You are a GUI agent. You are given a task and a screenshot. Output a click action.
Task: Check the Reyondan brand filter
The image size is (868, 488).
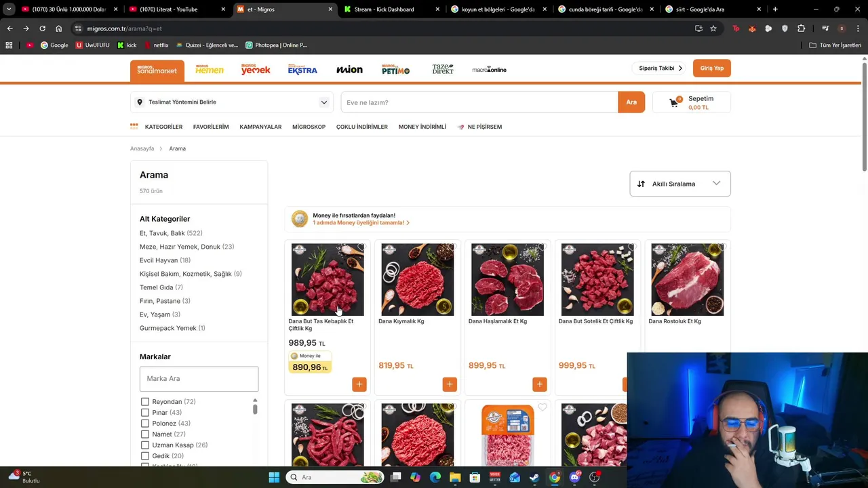(145, 402)
